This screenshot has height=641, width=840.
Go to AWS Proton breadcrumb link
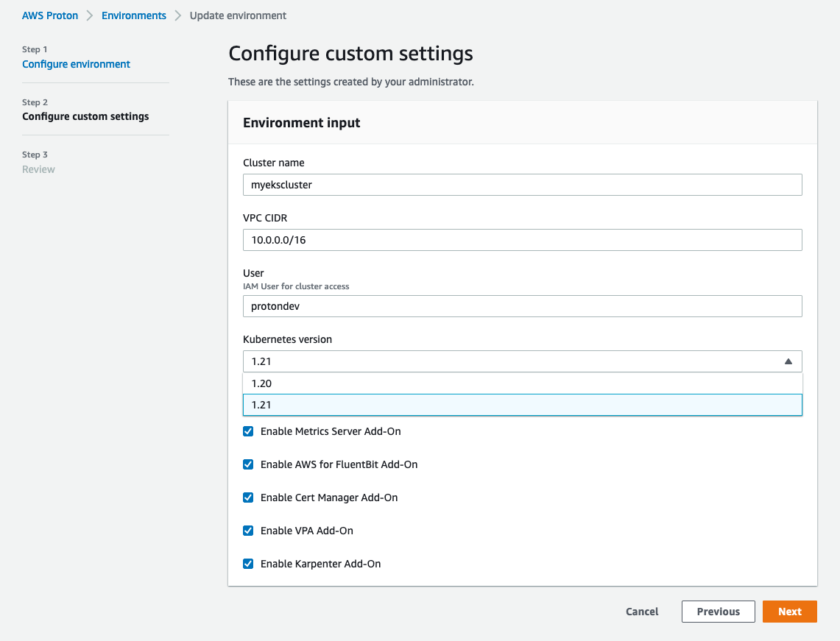coord(50,15)
